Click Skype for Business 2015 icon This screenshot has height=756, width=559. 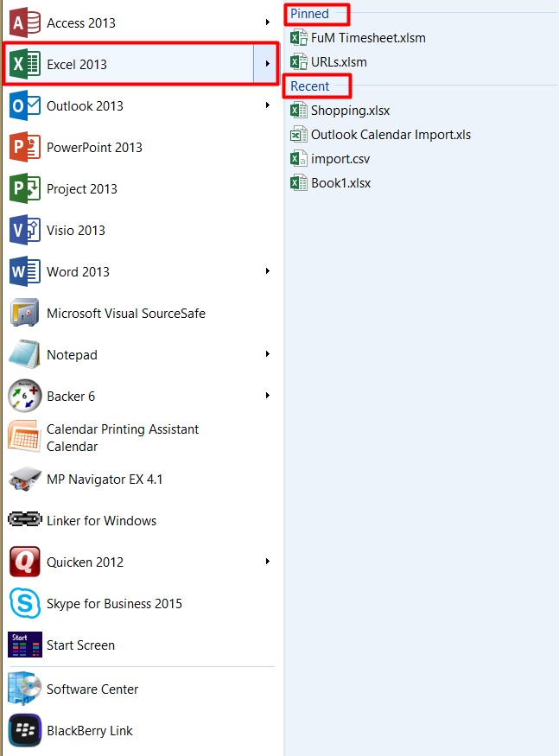[24, 603]
